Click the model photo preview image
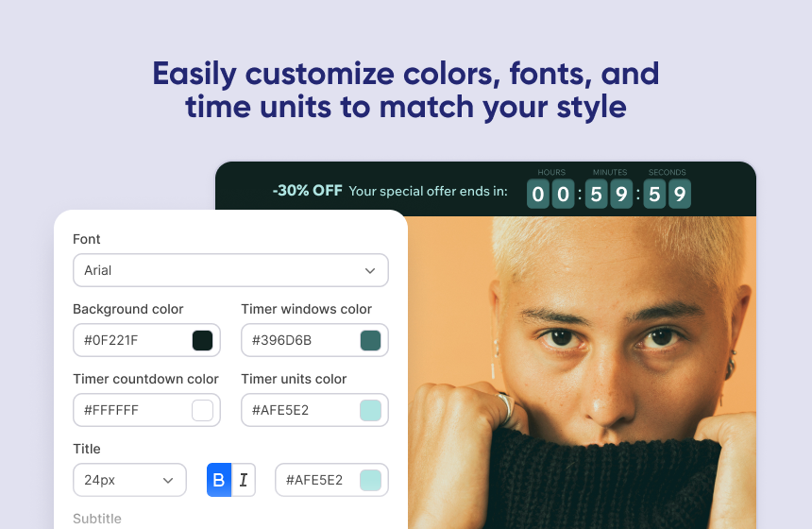Image resolution: width=812 pixels, height=529 pixels. [582, 372]
